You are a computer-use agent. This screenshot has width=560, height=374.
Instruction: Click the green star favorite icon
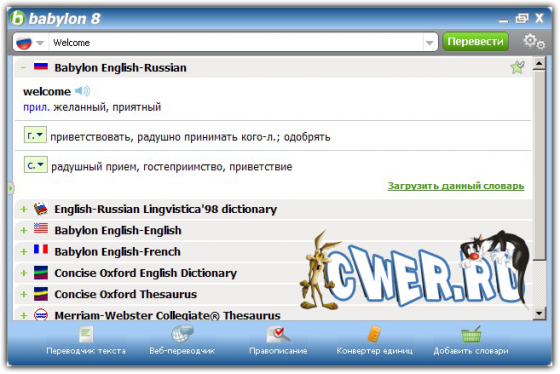517,67
